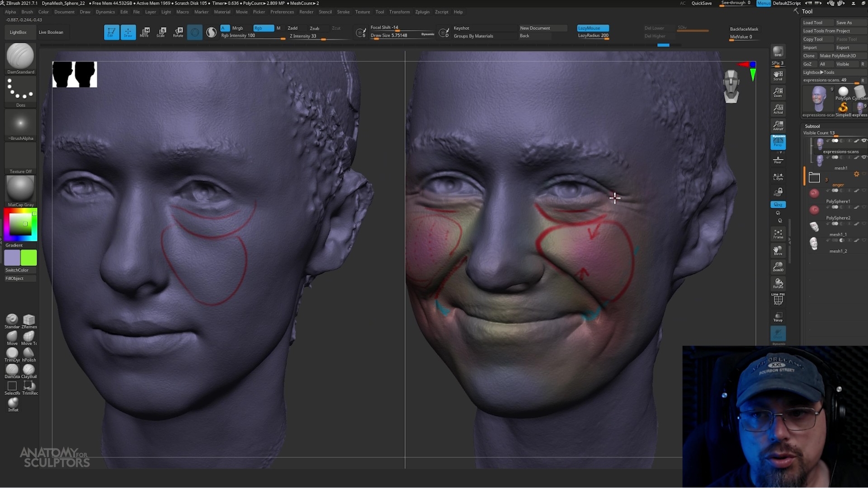Viewport: 868px width, 488px height.
Task: Select the Move gizmo tool in top shelf
Action: click(x=145, y=32)
